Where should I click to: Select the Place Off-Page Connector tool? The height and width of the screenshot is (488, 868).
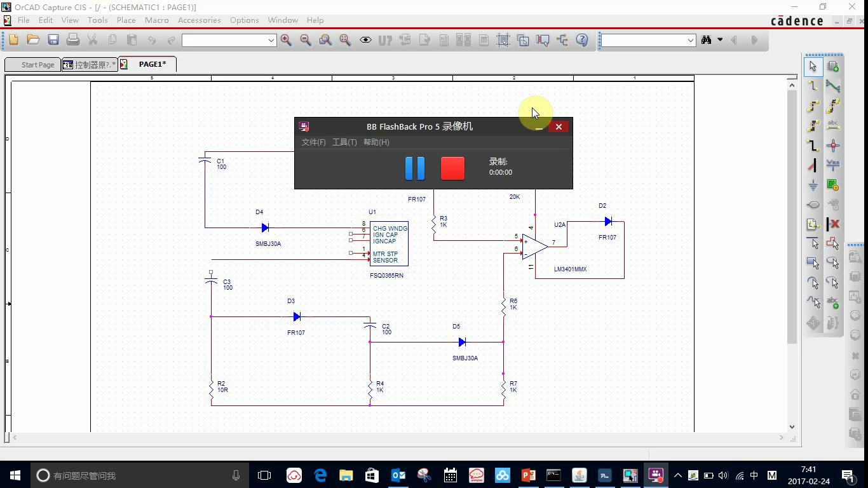(x=813, y=205)
